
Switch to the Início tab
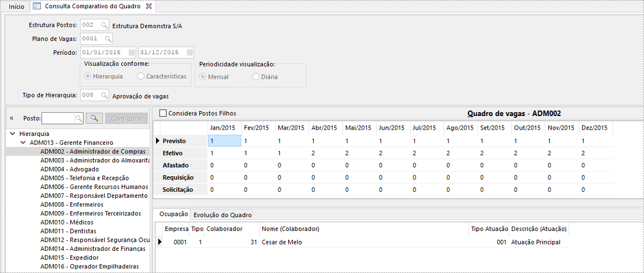click(x=16, y=6)
